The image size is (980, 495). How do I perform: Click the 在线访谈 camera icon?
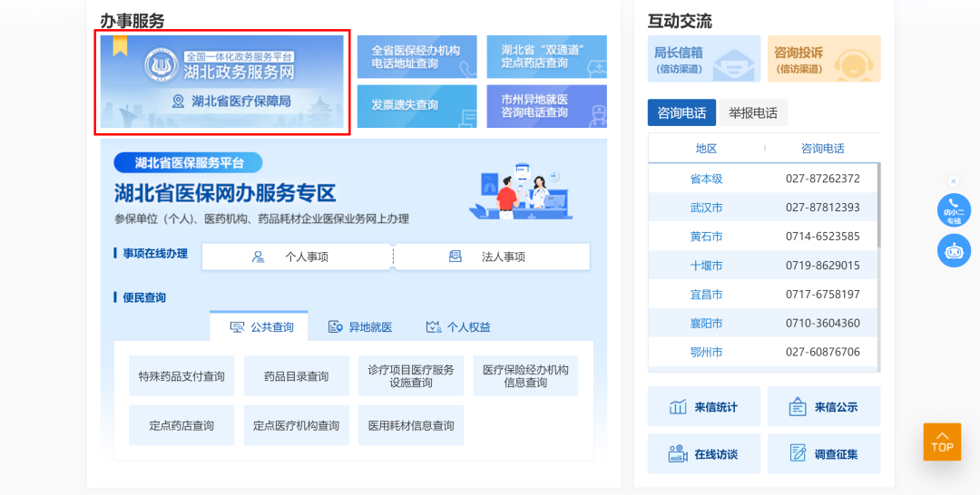pyautogui.click(x=678, y=454)
